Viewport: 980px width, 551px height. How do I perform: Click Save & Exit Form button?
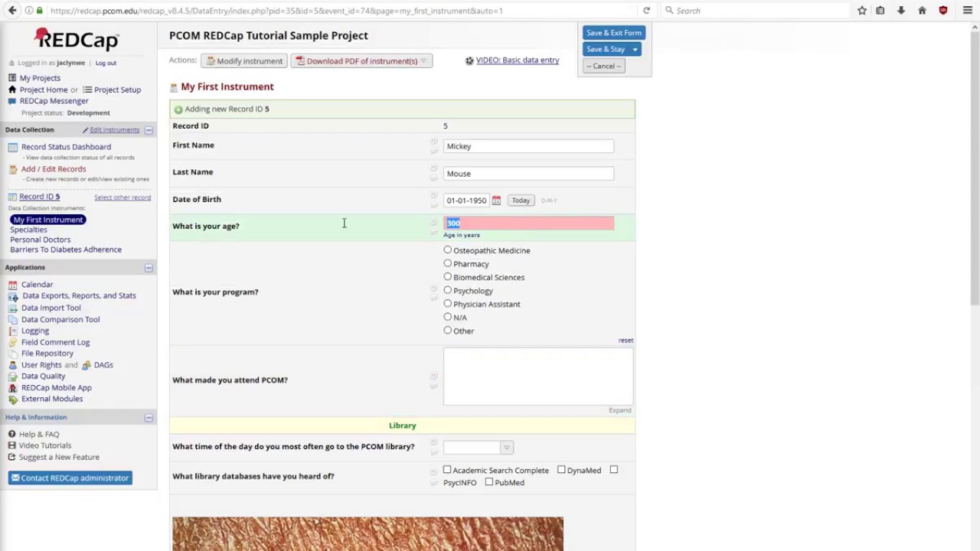tap(614, 33)
